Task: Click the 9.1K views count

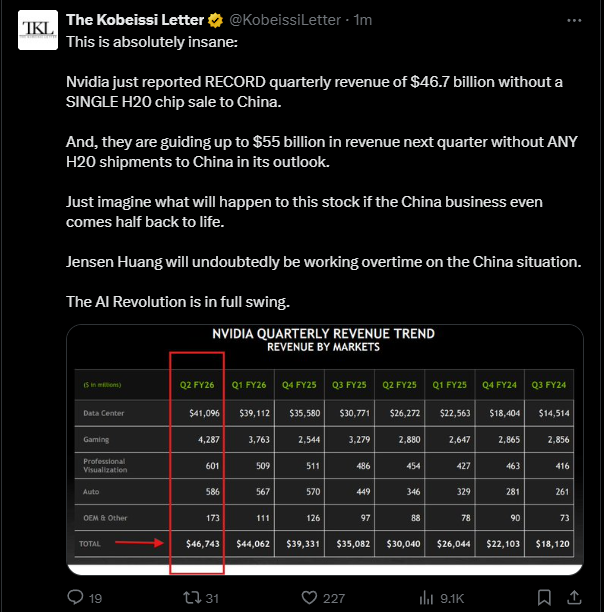Action: [452, 598]
